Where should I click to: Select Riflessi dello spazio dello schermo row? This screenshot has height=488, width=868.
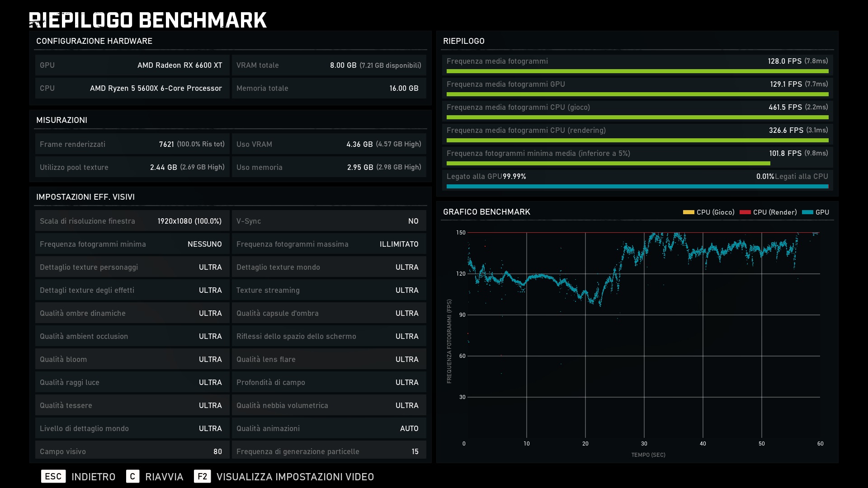329,336
